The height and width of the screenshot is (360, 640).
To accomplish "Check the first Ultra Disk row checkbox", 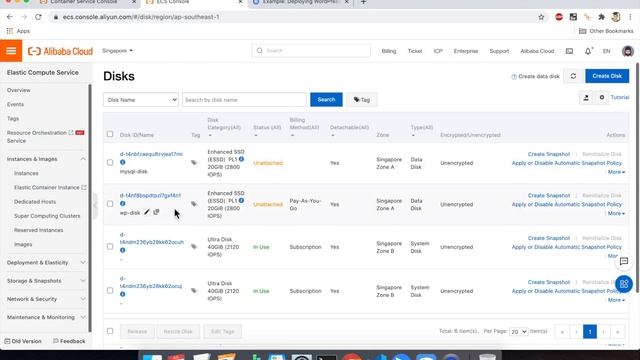I will 110,247.
